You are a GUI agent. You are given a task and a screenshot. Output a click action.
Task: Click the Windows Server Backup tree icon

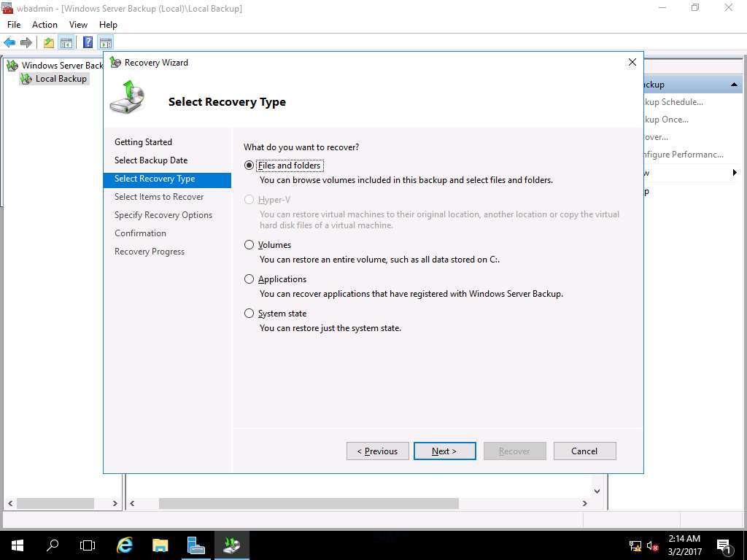tap(12, 65)
